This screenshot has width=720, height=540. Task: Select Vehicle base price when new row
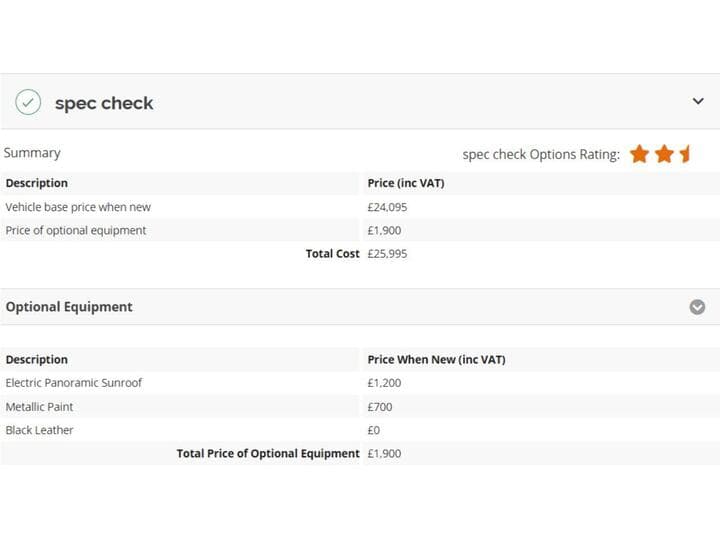[x=360, y=207]
